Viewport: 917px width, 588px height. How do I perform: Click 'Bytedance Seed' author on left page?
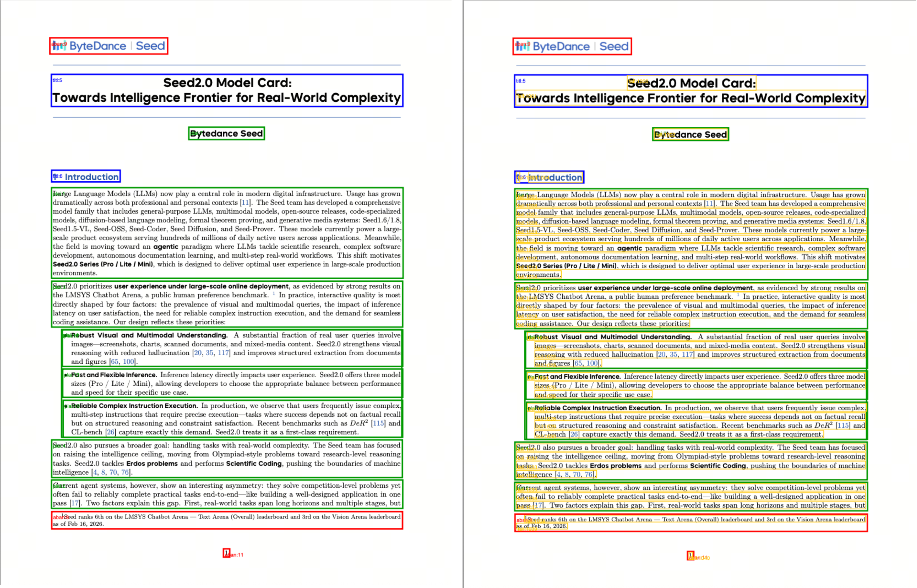pyautogui.click(x=226, y=134)
